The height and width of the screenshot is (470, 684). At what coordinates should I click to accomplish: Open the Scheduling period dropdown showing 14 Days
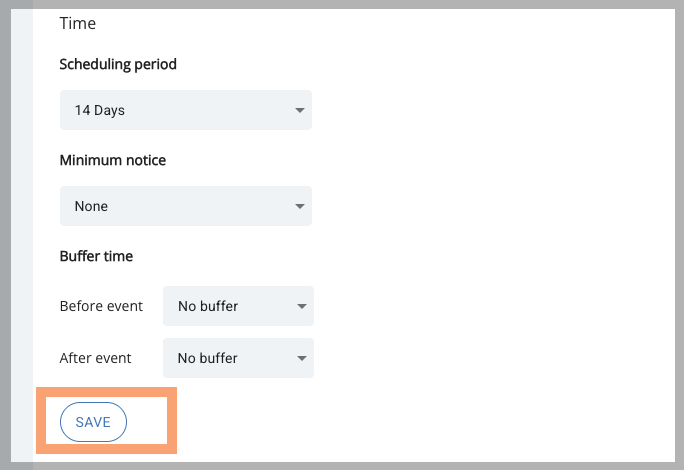coord(186,110)
